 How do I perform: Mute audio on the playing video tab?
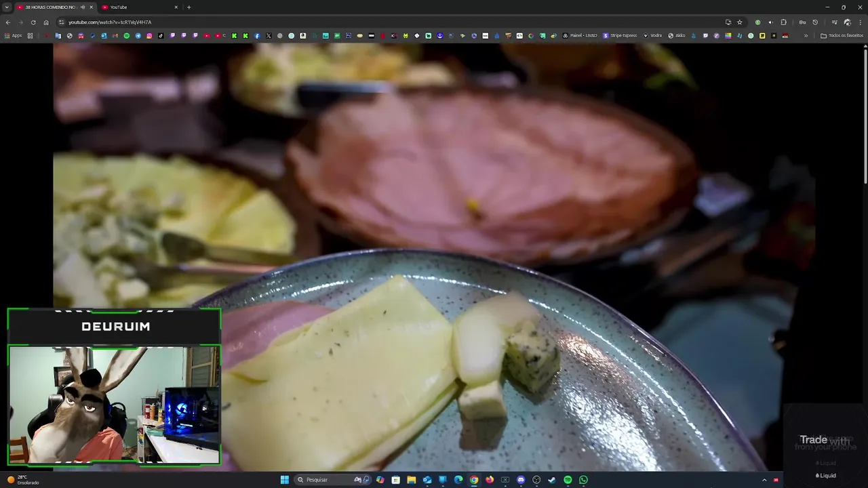point(83,7)
